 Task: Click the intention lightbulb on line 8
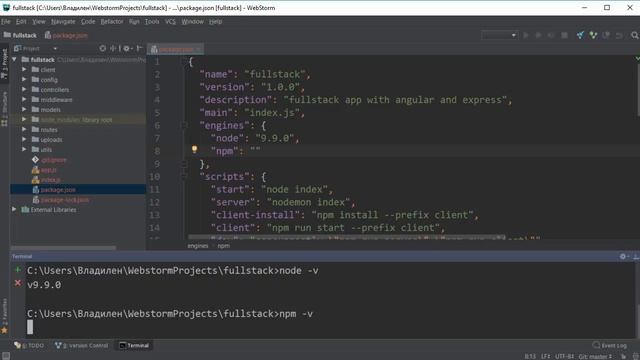[194, 149]
